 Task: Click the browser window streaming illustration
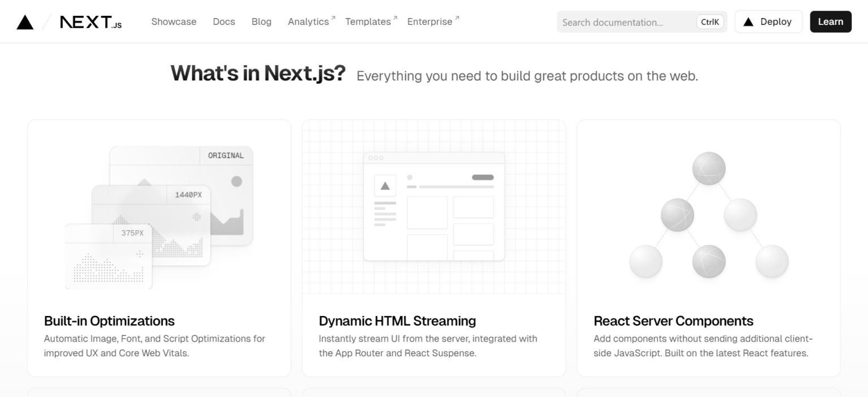tap(433, 206)
